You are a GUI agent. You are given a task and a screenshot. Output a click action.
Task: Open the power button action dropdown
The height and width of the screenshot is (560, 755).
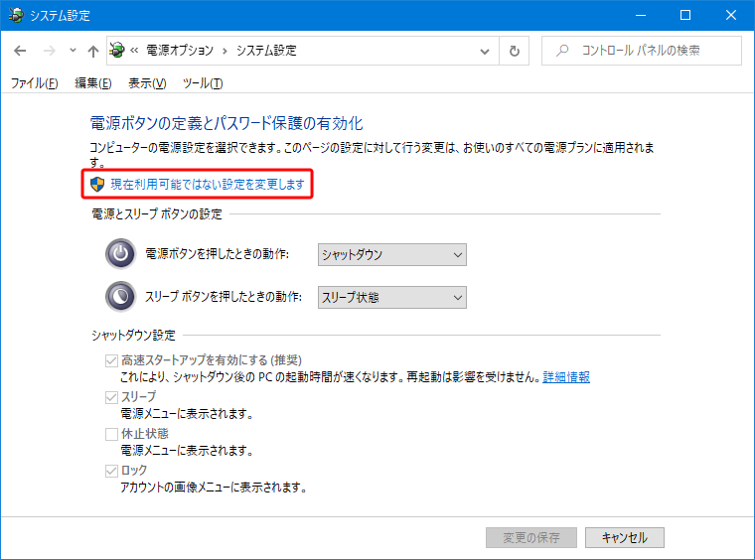[391, 255]
